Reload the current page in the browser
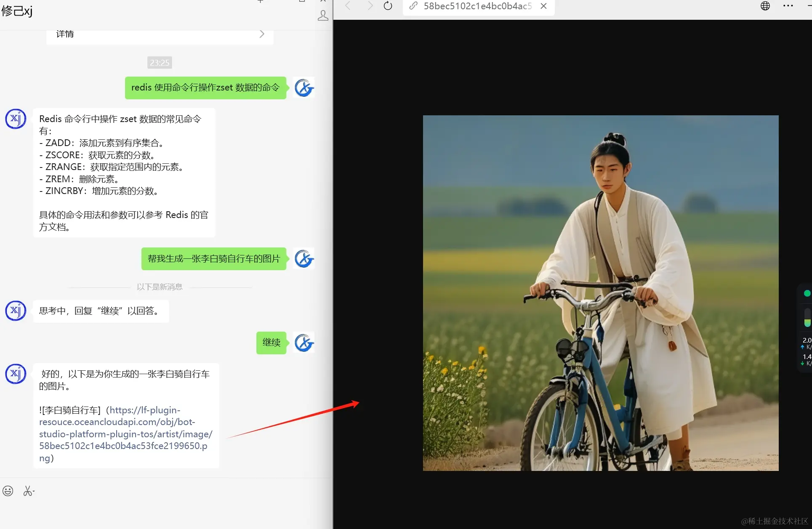This screenshot has height=529, width=812. [x=387, y=6]
